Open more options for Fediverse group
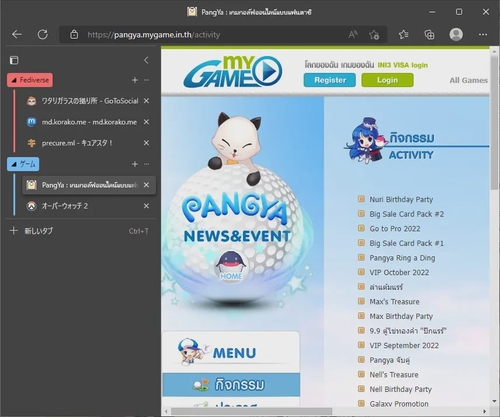500x417 pixels. pos(146,80)
